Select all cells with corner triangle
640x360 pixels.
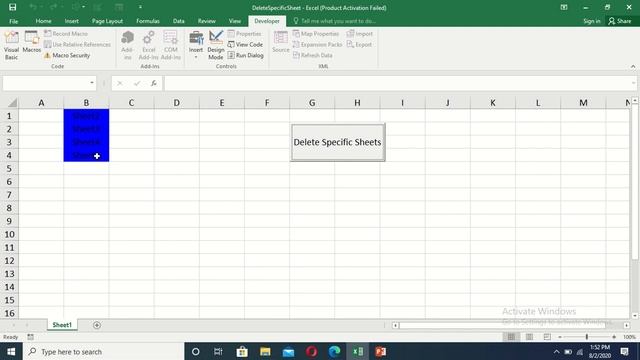(12, 102)
